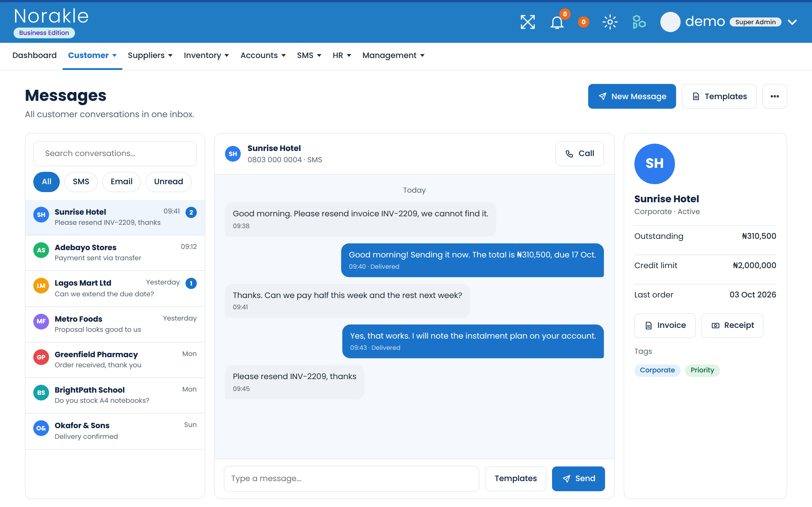
Task: Open the demo user avatar circle
Action: tap(670, 22)
